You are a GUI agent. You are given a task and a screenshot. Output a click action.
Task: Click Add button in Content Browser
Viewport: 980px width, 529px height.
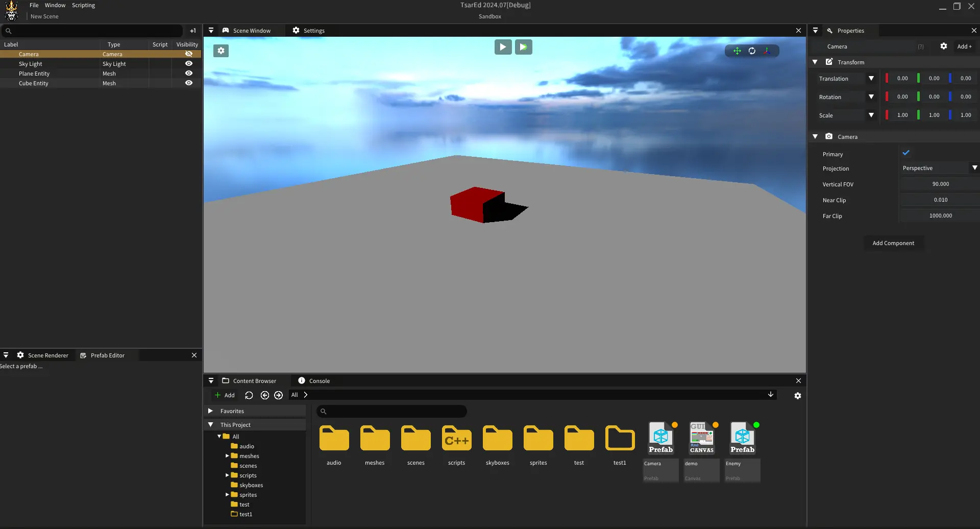tap(225, 395)
